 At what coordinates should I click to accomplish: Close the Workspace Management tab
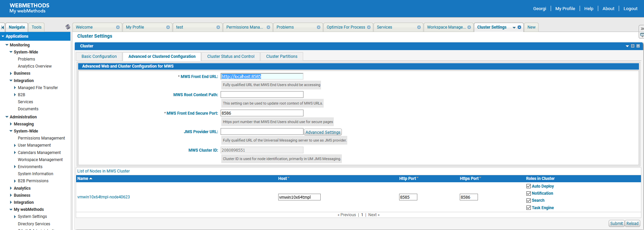point(469,27)
